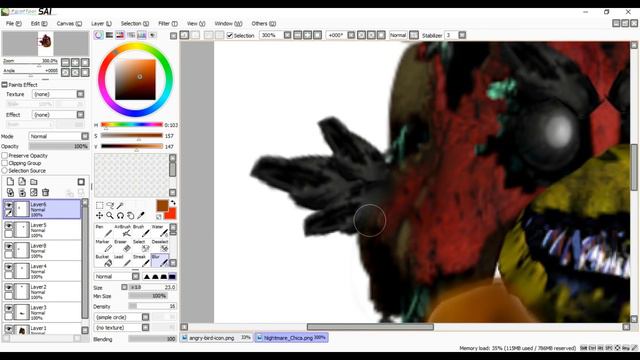640x360 pixels.
Task: Uncheck the Selection checkbox in toolbar
Action: click(230, 36)
